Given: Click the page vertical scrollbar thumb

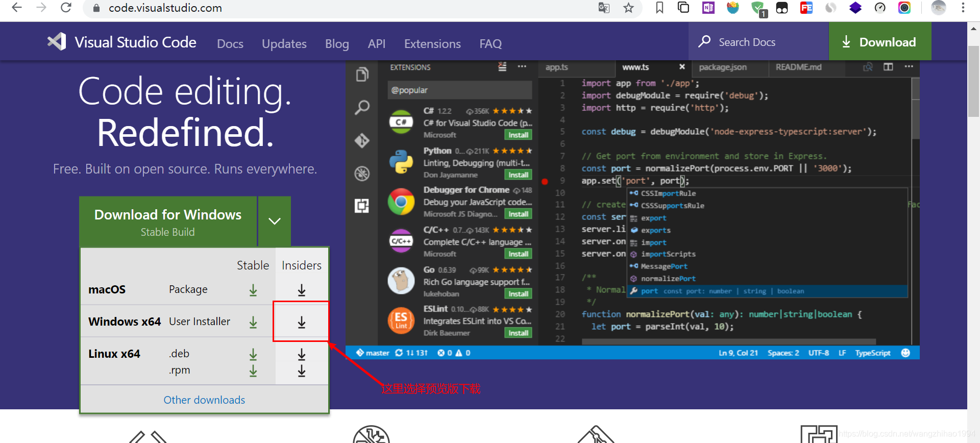Looking at the screenshot, I should pos(973,82).
